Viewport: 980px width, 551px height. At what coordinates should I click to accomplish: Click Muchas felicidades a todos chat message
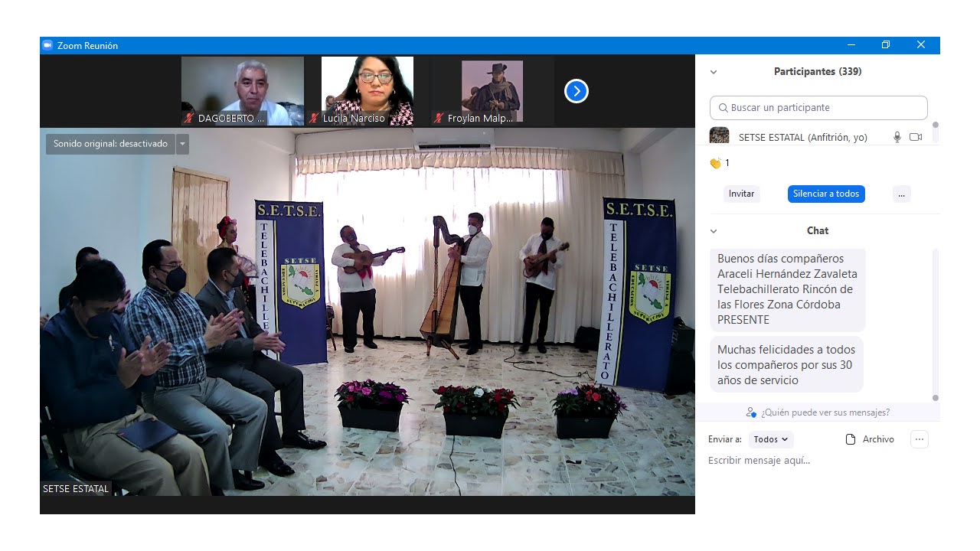(x=786, y=365)
